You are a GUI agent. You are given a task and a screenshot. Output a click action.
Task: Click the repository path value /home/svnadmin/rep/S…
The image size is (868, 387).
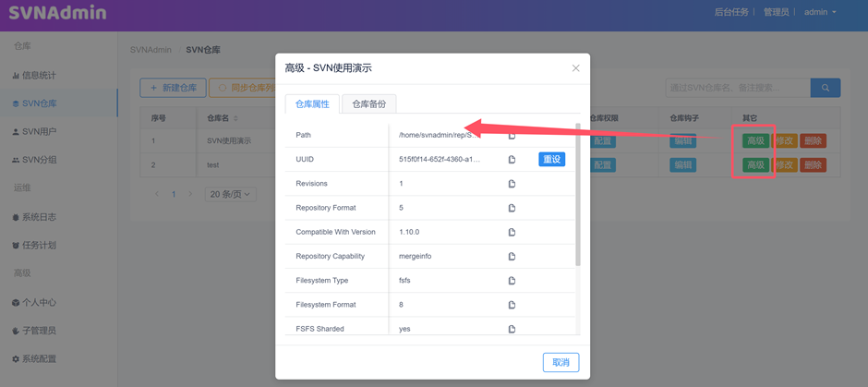(x=438, y=135)
